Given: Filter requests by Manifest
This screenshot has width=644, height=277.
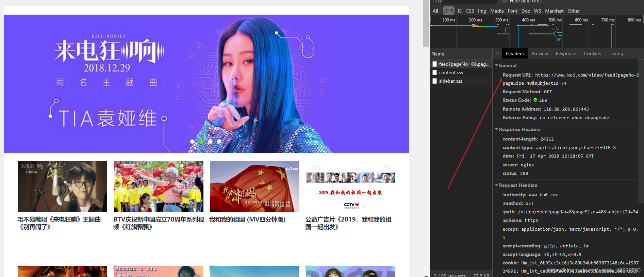Looking at the screenshot, I should [554, 11].
